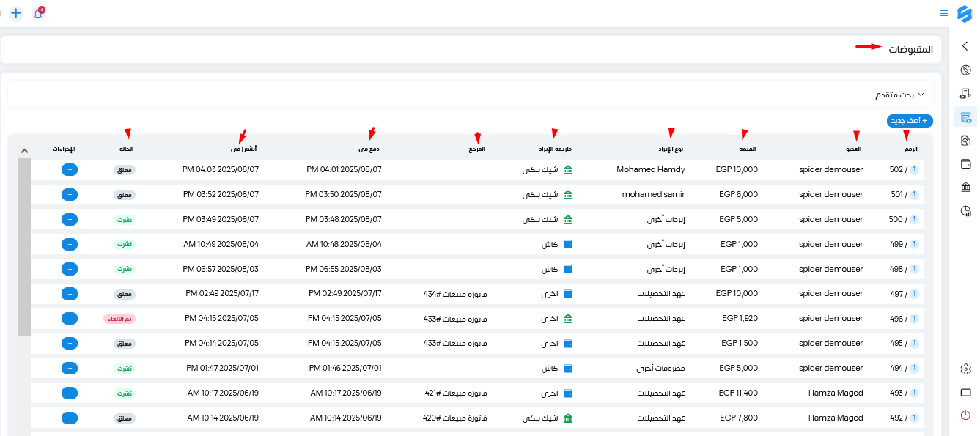Open actions menu for receipt 493

pos(70,393)
